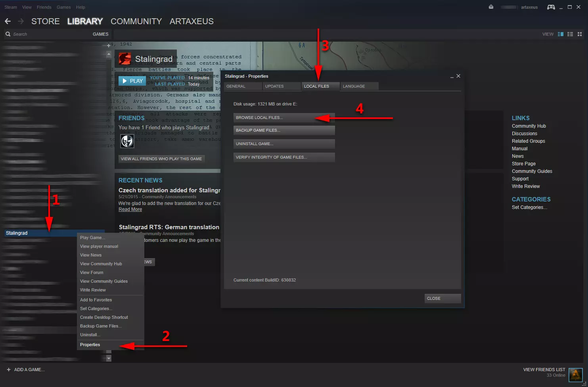Open Support link under LINKS

(x=520, y=179)
